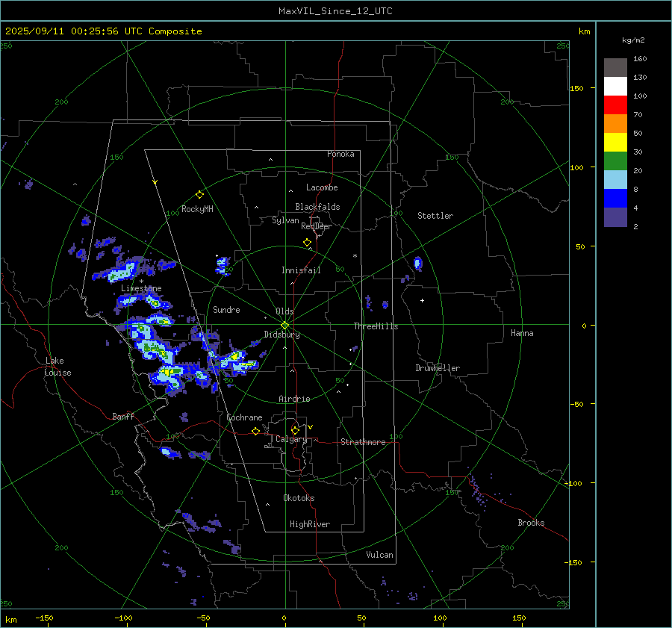This screenshot has height=628, width=672.
Task: Click the white 100-130 legend color block
Action: pos(615,86)
